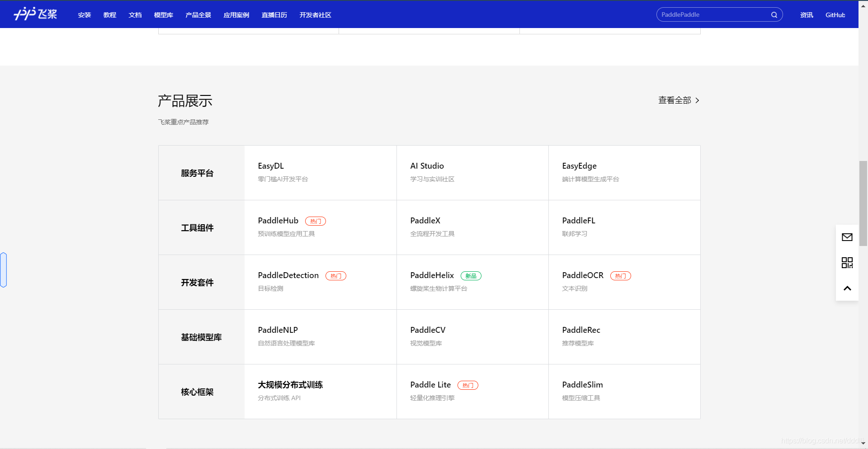
Task: Open the 应用案例 menu
Action: (236, 15)
